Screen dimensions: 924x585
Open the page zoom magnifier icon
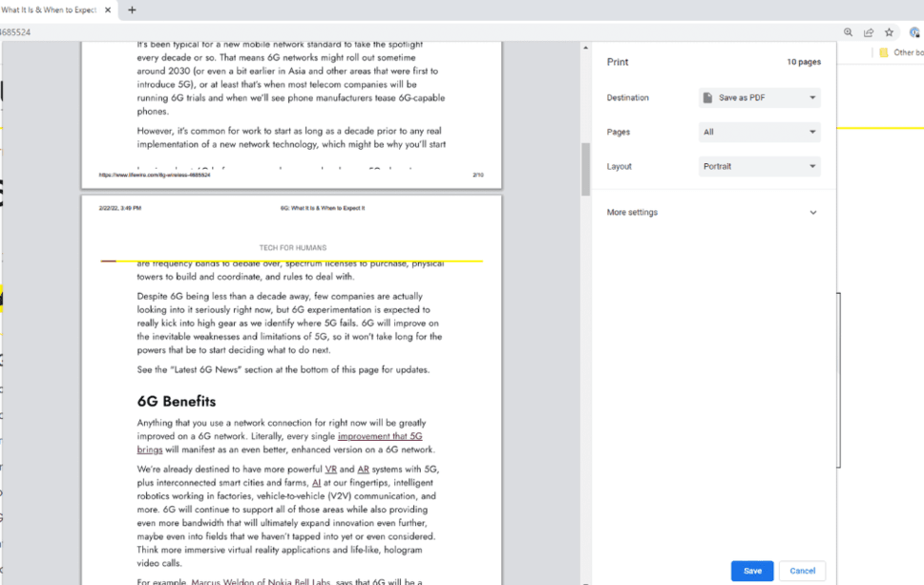pyautogui.click(x=847, y=31)
